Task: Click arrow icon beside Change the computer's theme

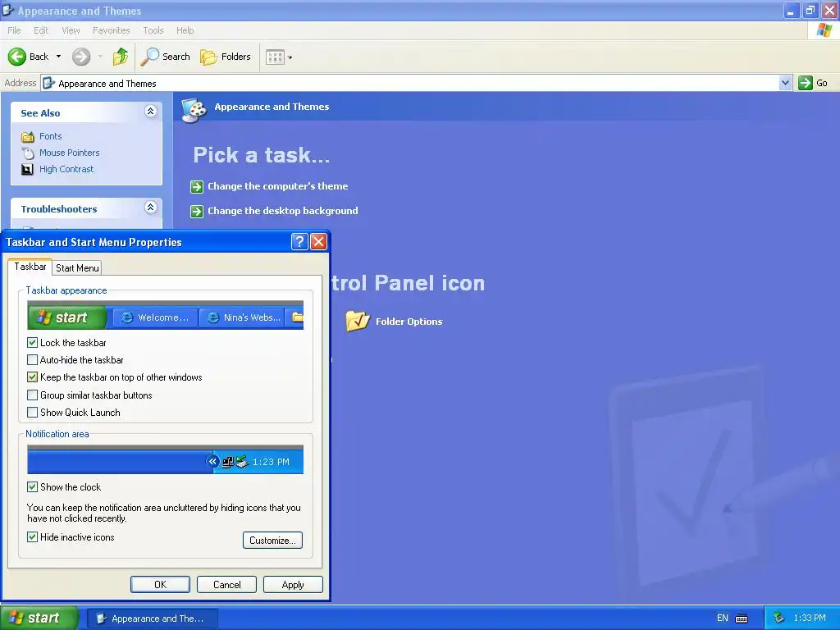Action: [197, 186]
